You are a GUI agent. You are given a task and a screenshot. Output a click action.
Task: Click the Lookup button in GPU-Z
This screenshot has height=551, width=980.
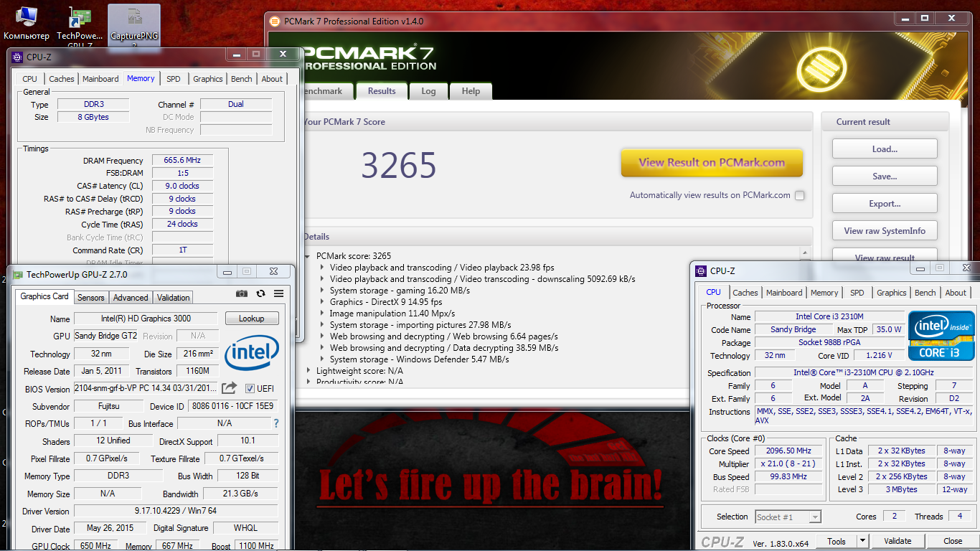point(251,319)
